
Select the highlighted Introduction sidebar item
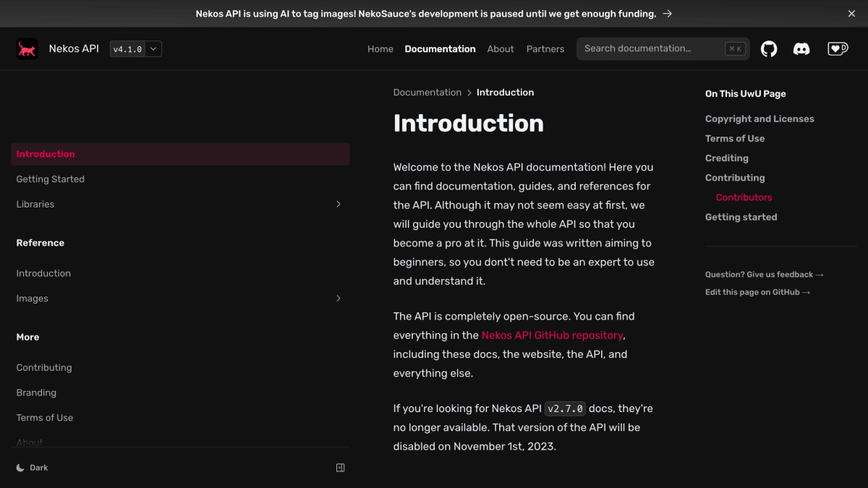pos(180,154)
